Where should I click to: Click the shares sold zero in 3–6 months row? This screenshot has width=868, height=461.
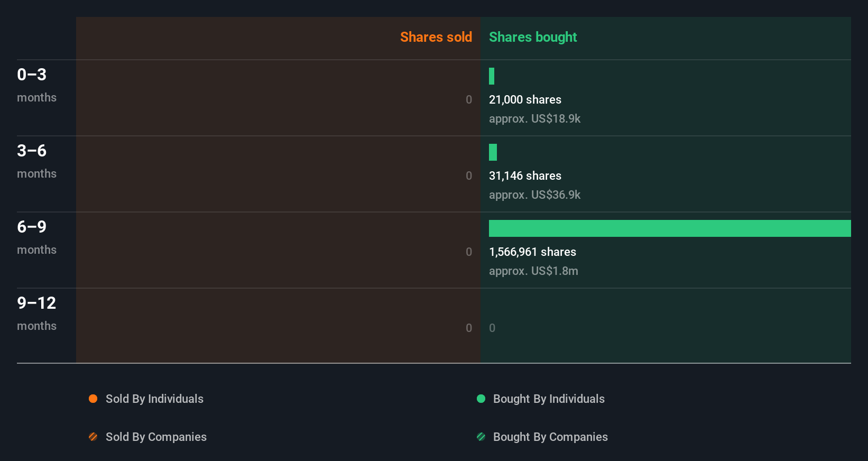tap(469, 176)
